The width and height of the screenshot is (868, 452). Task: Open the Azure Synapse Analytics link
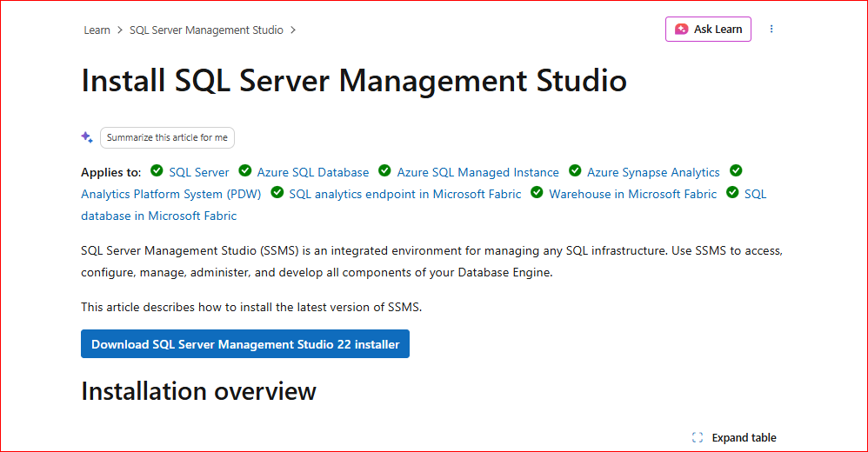pyautogui.click(x=653, y=173)
